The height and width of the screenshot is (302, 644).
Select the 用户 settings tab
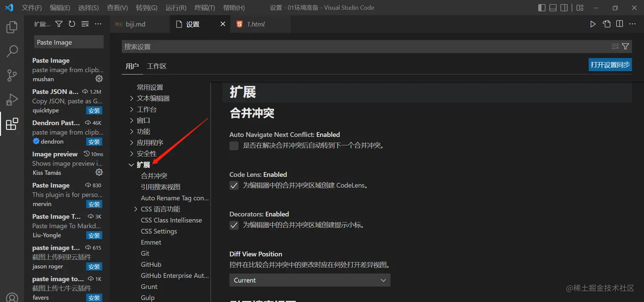point(132,66)
